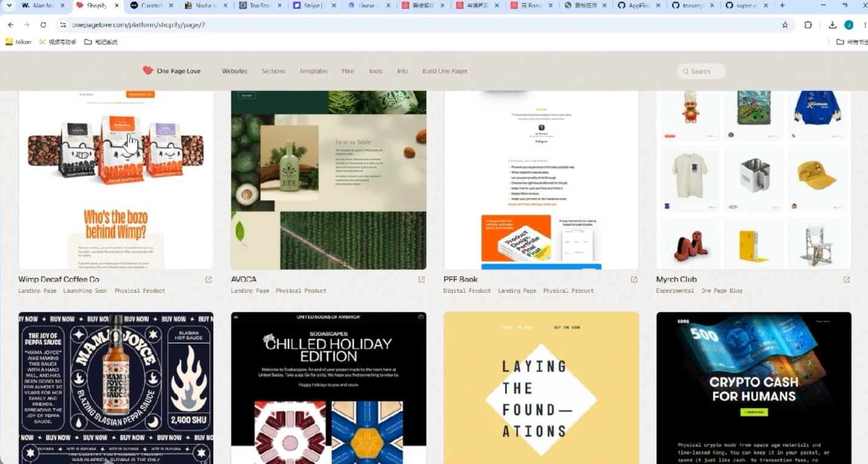Switch to the Curated browser tab

point(151,5)
